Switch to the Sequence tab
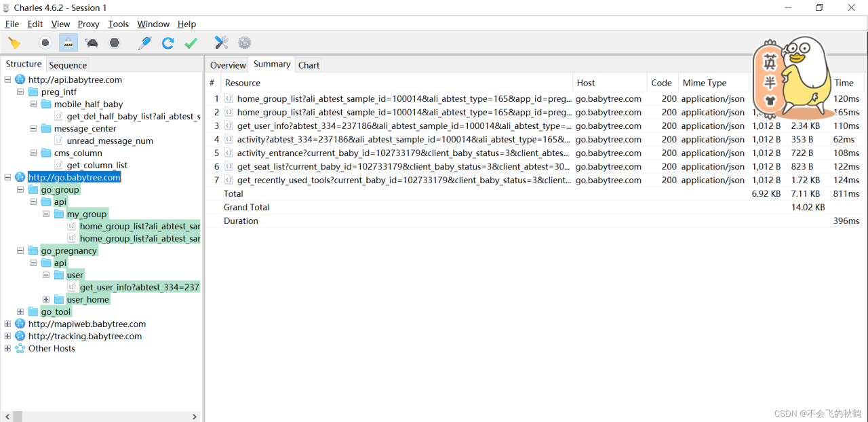Screen dimensions: 868x422 (x=68, y=65)
